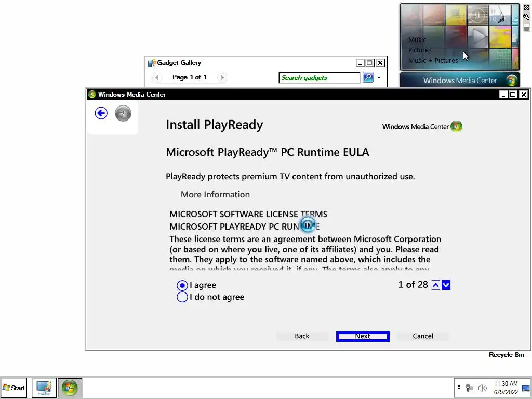Viewport: 532px width, 399px height.
Task: Click the gray Windows orb in Media Center
Action: [x=123, y=113]
